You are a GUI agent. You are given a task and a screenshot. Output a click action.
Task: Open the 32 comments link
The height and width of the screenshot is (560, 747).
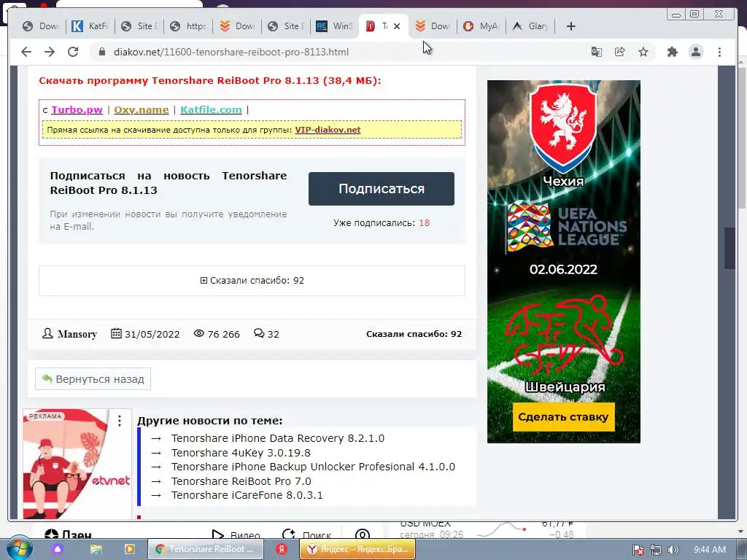pyautogui.click(x=266, y=334)
